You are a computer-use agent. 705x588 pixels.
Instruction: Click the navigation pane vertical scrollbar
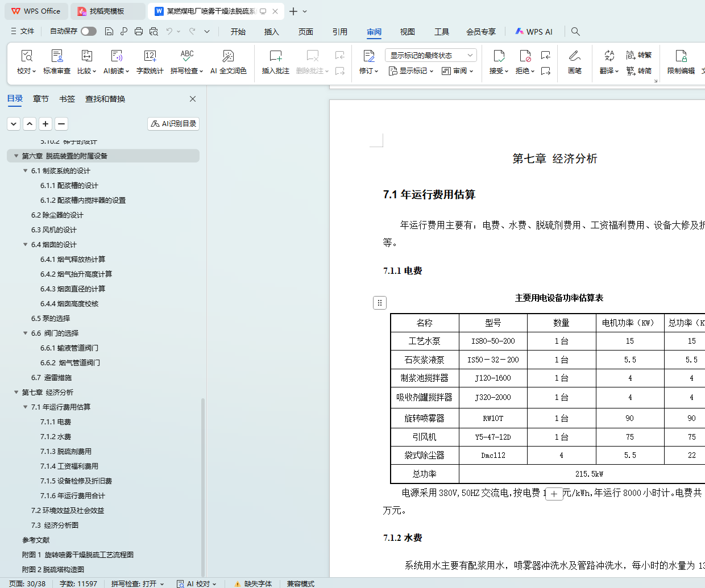click(x=204, y=486)
